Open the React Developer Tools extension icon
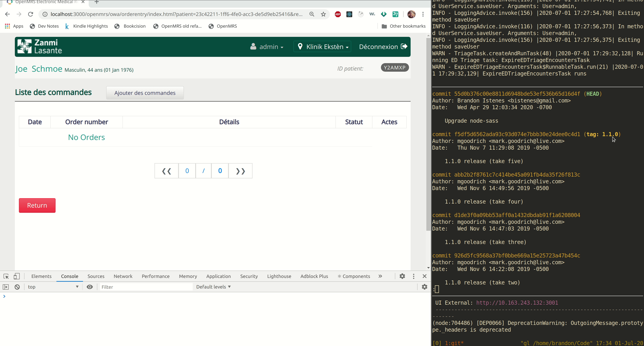Screen dimensions: 644x346 click(x=349, y=14)
